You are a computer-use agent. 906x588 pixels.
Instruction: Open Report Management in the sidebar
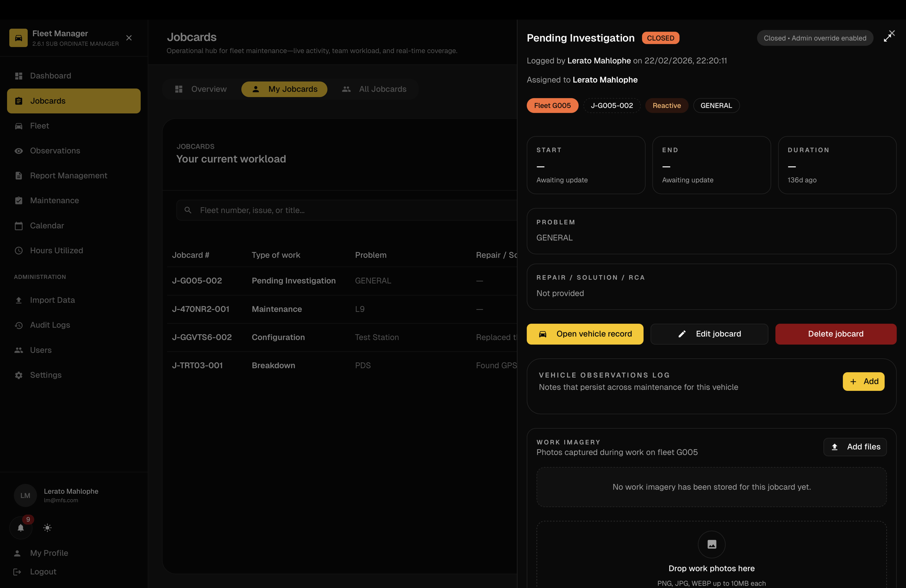tap(74, 175)
